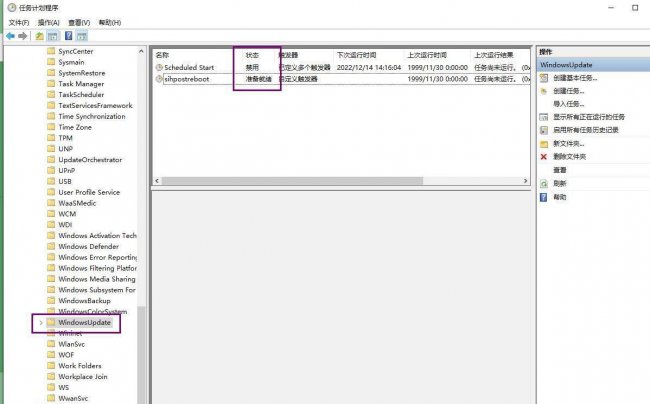Viewport: 650px width, 404px height.
Task: Select the WlanSvc folder
Action: [72, 344]
